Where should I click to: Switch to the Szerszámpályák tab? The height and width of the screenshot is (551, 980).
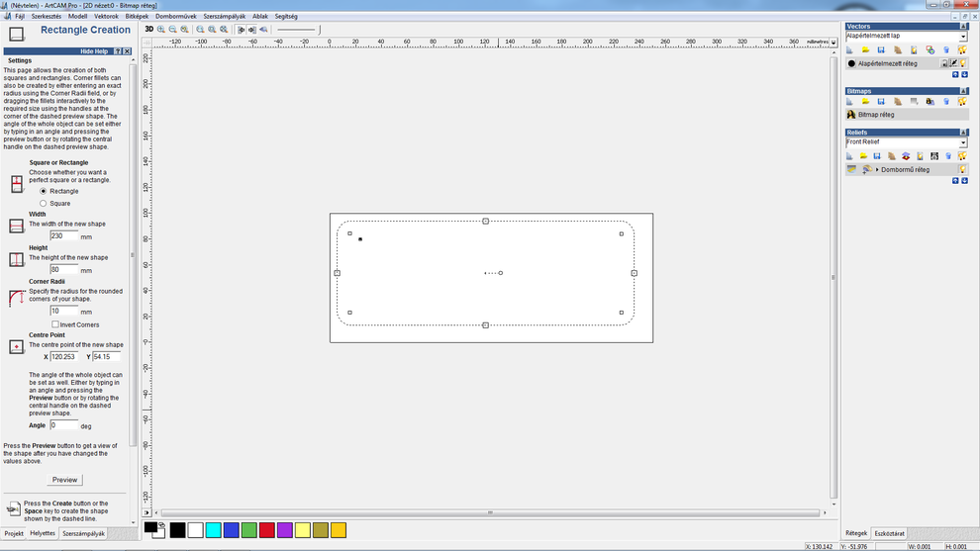84,533
